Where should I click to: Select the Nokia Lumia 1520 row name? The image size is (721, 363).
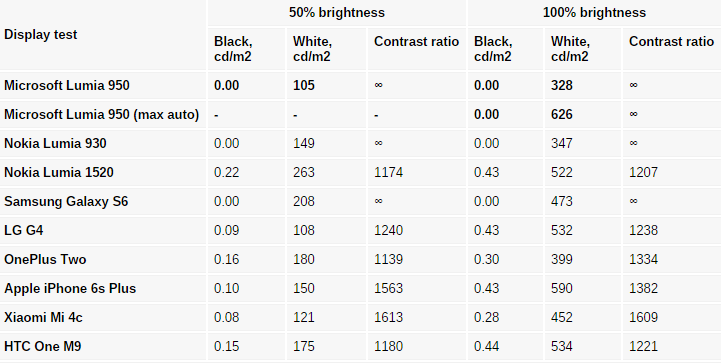59,173
